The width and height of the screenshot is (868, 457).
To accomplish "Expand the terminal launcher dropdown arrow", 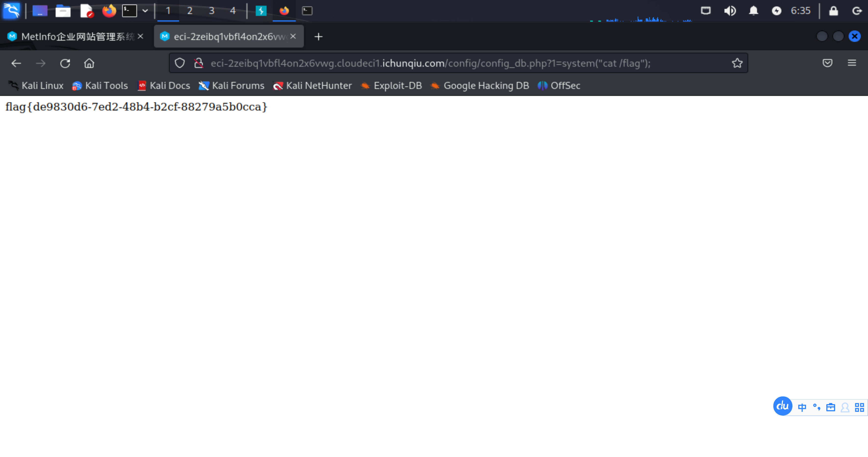I will [145, 11].
